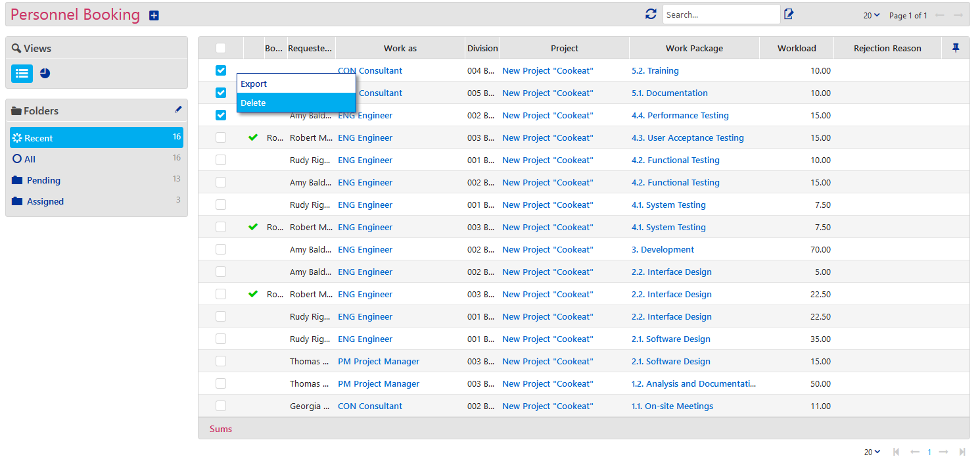Open the top page size dropdown
980x463 pixels.
872,15
